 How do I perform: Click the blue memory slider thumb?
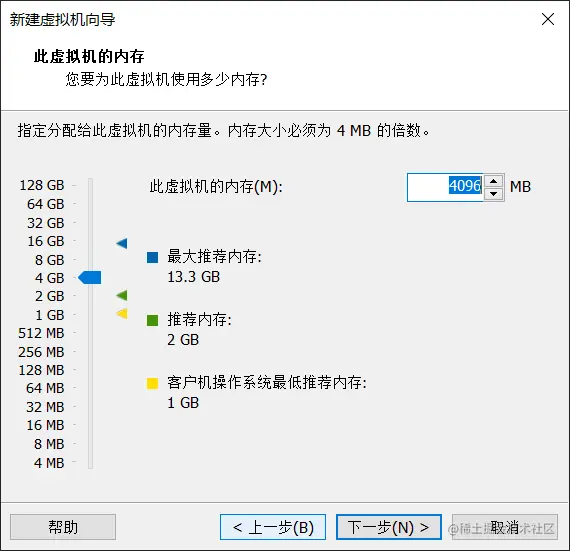(90, 278)
